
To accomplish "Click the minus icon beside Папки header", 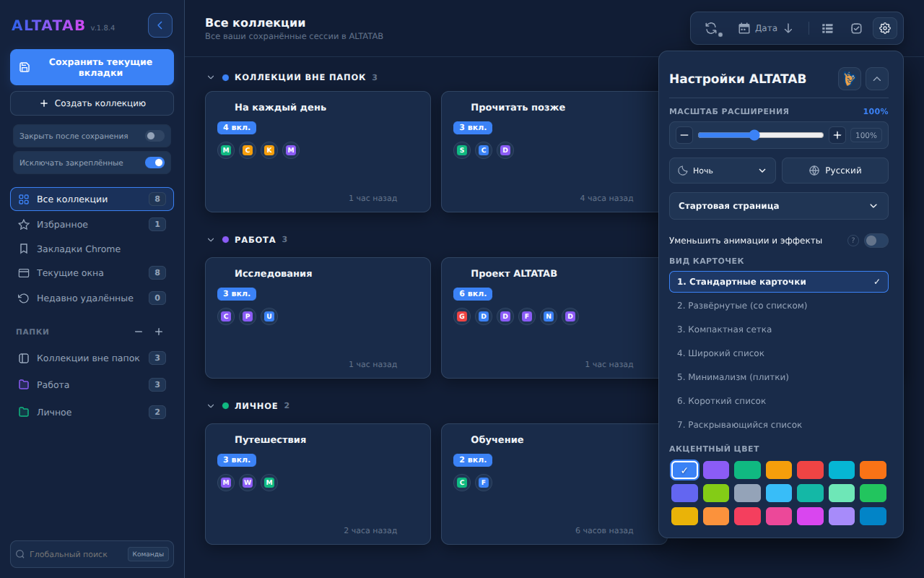I will (139, 332).
